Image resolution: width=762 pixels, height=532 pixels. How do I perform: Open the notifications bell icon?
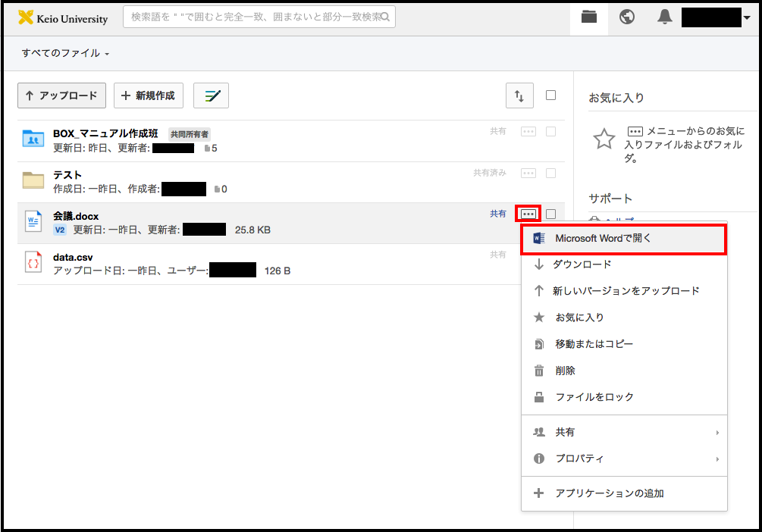click(665, 17)
